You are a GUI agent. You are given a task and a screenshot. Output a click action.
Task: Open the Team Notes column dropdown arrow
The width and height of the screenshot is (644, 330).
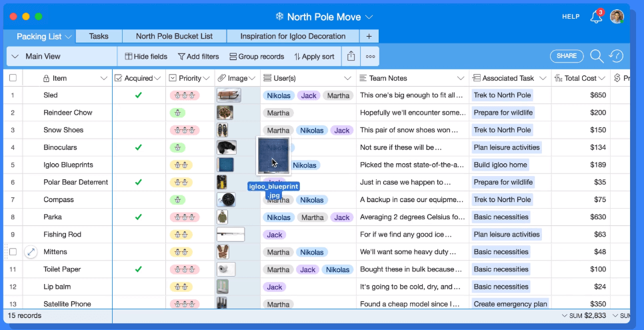point(461,79)
